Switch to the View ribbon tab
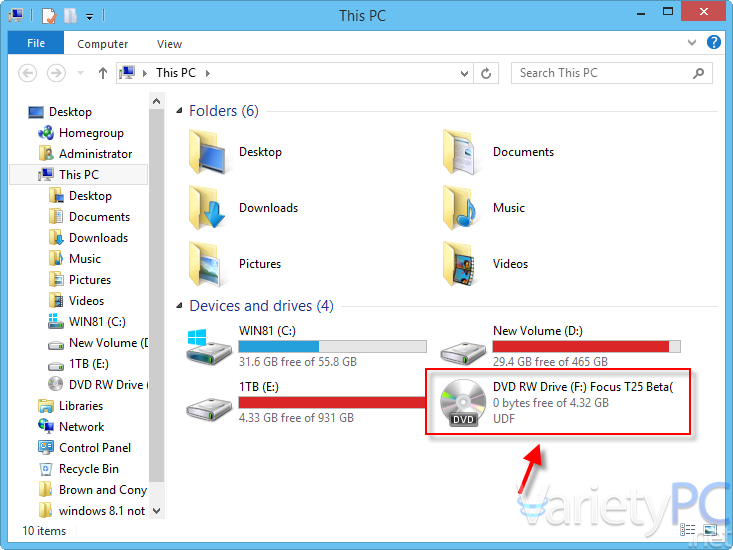733x550 pixels. pos(169,44)
